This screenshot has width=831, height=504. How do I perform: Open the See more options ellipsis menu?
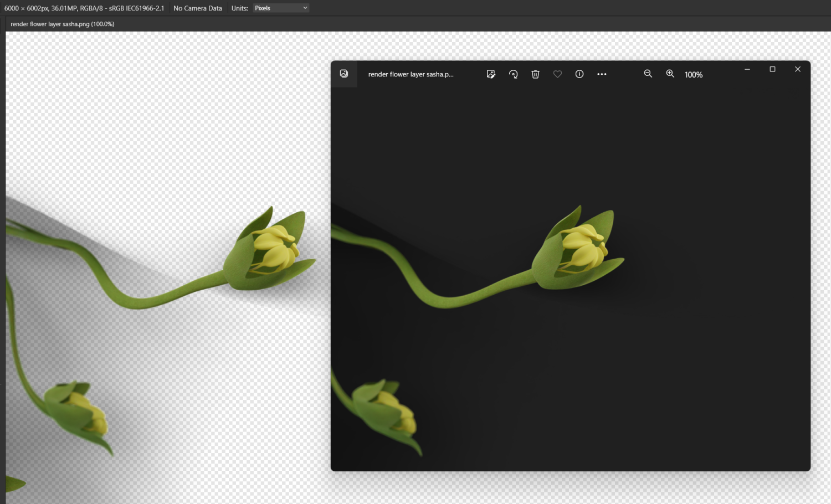pyautogui.click(x=602, y=74)
